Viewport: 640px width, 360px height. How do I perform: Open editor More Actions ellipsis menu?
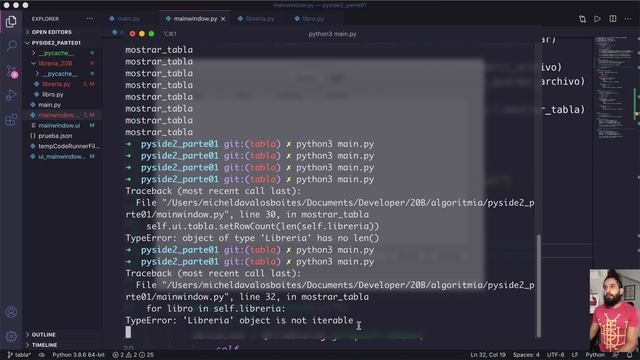coord(628,19)
